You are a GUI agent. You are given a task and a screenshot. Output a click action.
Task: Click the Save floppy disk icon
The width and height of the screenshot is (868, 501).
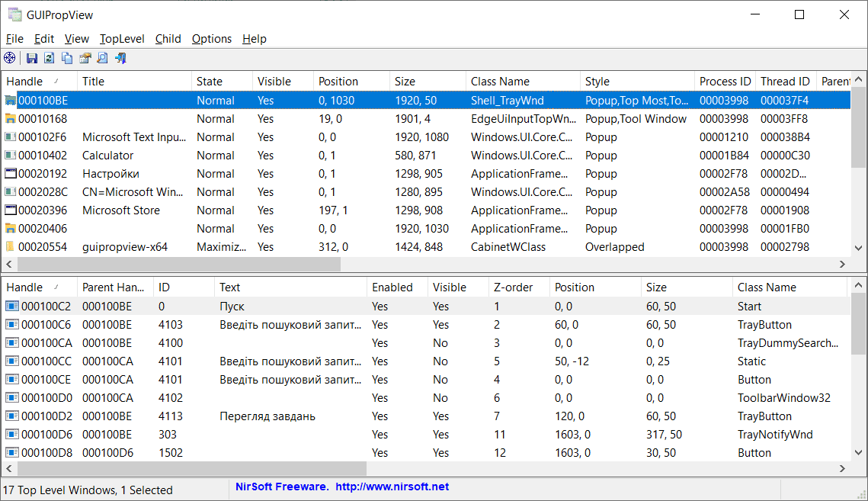tap(32, 58)
